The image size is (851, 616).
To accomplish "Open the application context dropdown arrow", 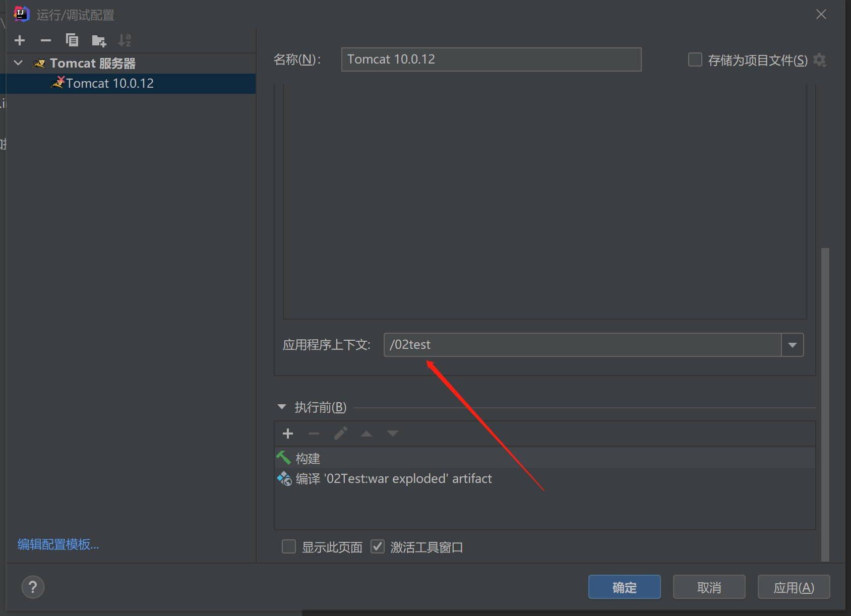I will pos(793,345).
